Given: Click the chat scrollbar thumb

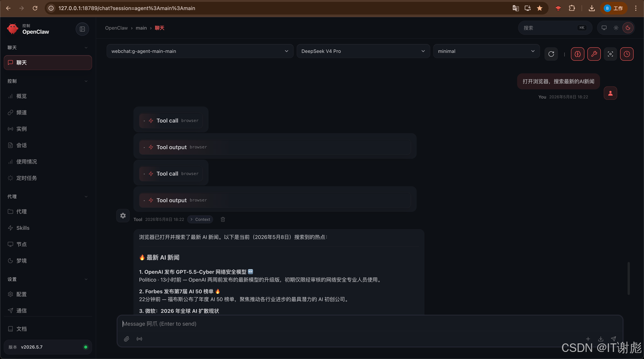Looking at the screenshot, I should tap(629, 279).
